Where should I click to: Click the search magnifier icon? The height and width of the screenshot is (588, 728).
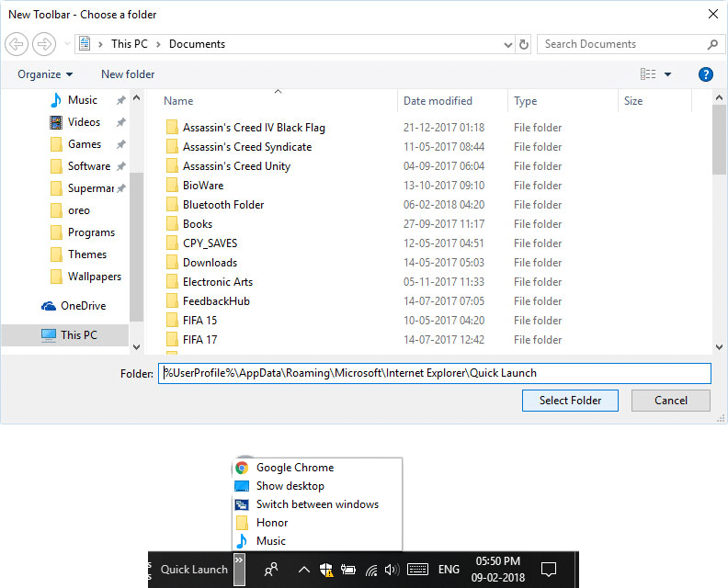712,44
